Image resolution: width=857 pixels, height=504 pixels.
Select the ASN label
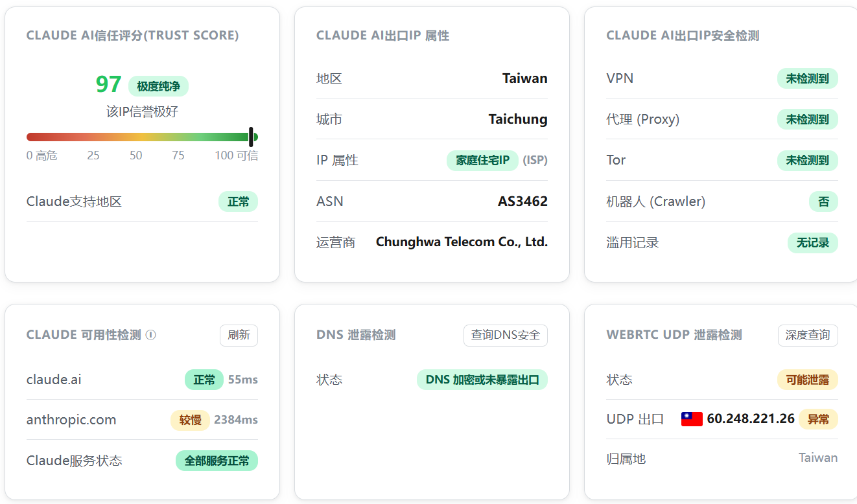pos(330,201)
